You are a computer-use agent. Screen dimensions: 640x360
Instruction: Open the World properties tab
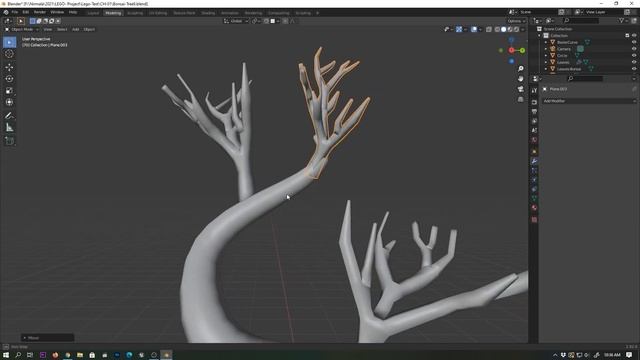(534, 140)
